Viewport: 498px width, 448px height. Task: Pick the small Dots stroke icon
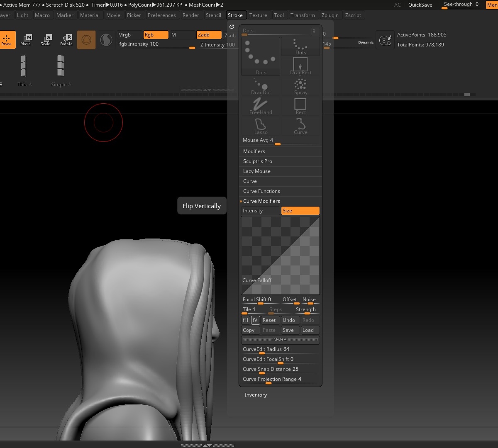(300, 46)
